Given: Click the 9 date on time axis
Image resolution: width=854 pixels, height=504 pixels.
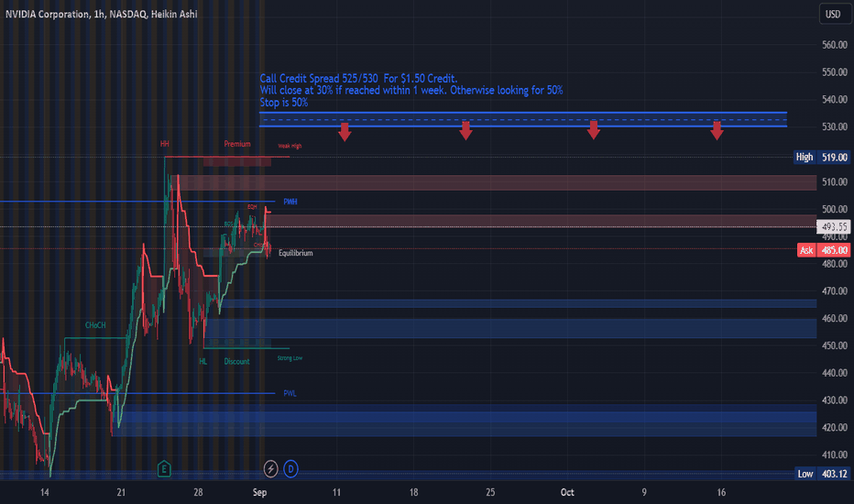Looking at the screenshot, I should 644,492.
